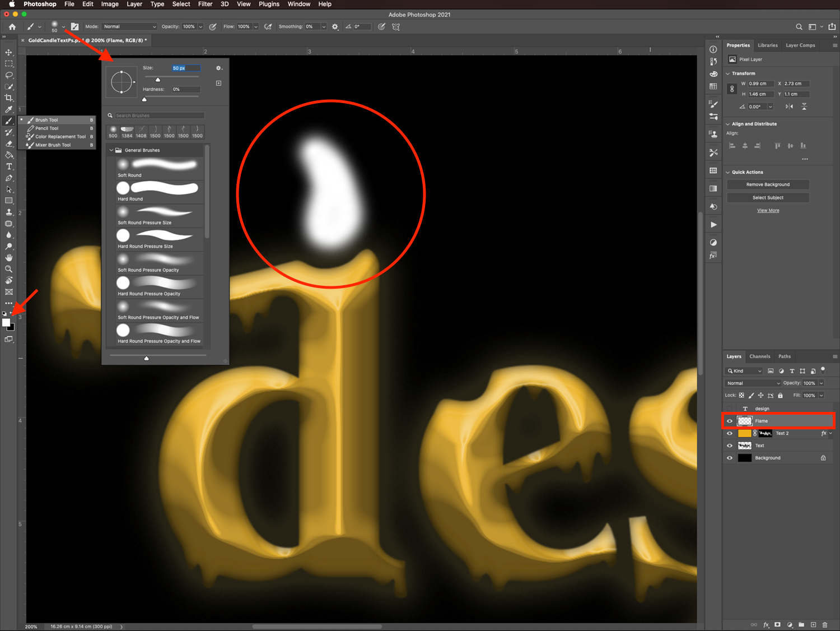Open the Smoothing dropdown arrow

324,26
